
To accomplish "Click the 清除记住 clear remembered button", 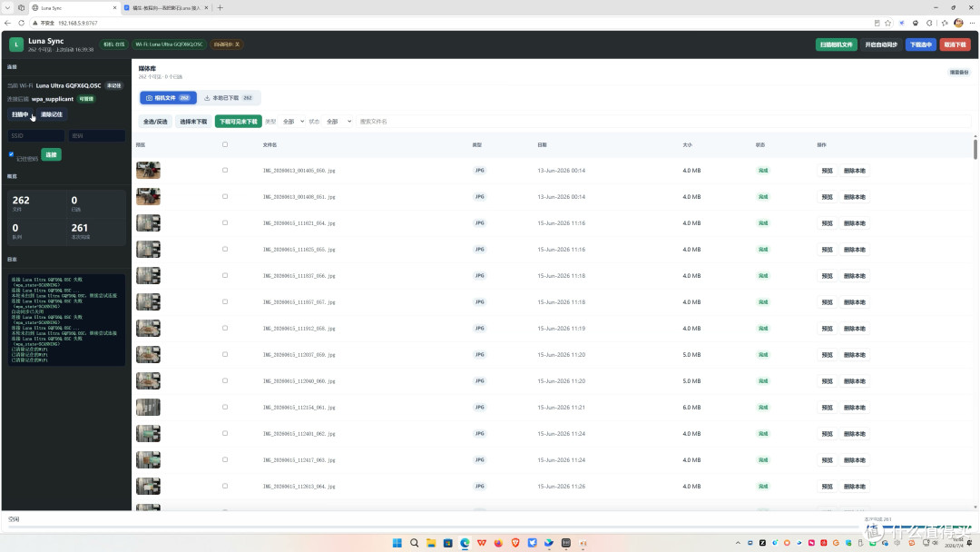I will (x=51, y=114).
